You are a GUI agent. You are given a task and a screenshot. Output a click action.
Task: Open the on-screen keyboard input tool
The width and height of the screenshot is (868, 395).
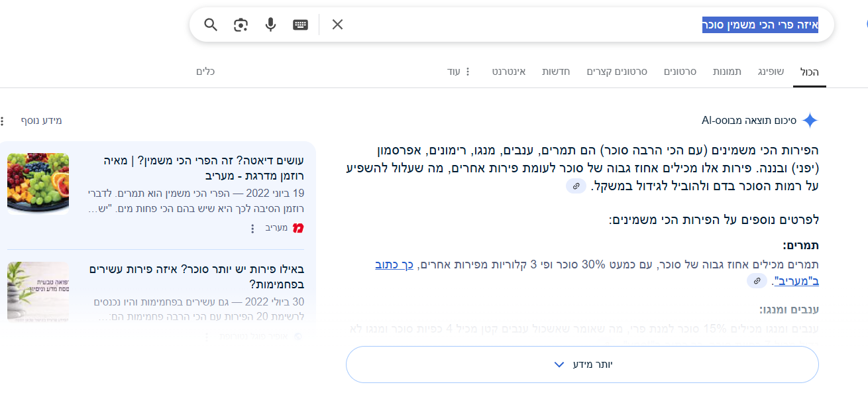pos(301,25)
